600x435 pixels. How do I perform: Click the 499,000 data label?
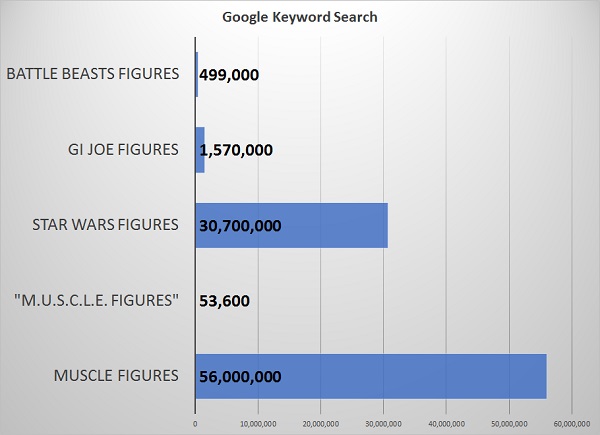point(229,75)
